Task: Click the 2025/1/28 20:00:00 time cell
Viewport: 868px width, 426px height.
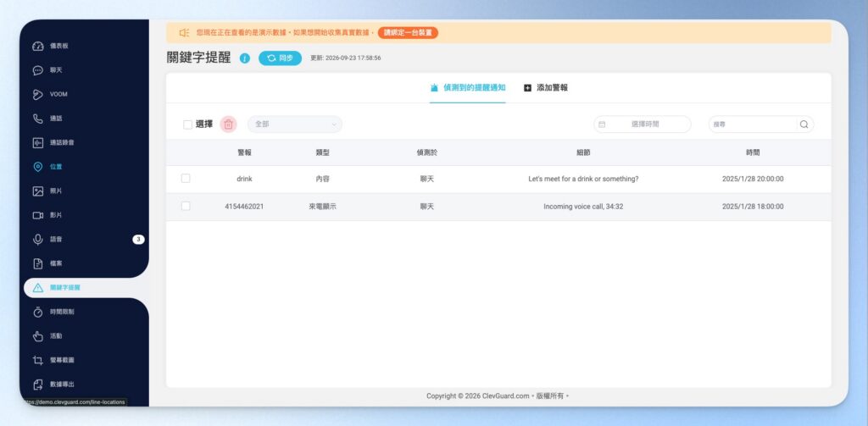Action: pyautogui.click(x=753, y=180)
